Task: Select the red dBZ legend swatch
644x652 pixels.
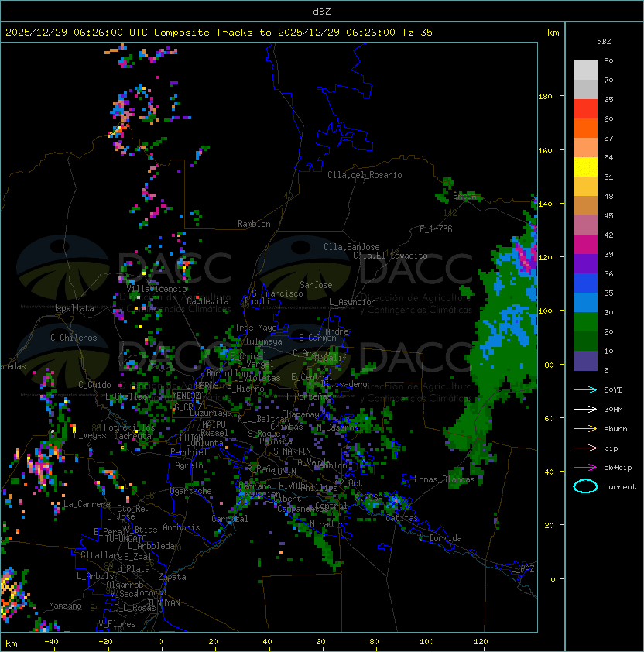Action: pyautogui.click(x=585, y=108)
